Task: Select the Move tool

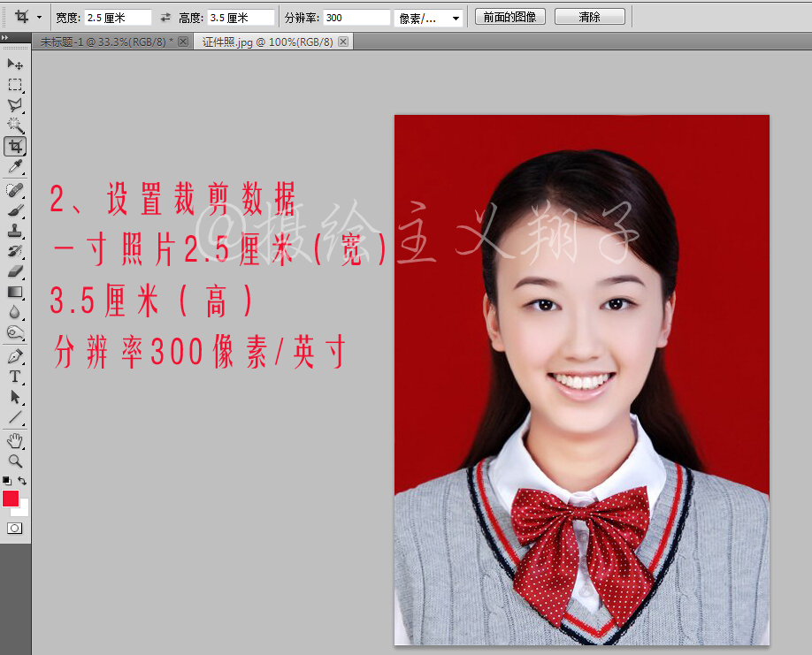Action: pos(15,65)
